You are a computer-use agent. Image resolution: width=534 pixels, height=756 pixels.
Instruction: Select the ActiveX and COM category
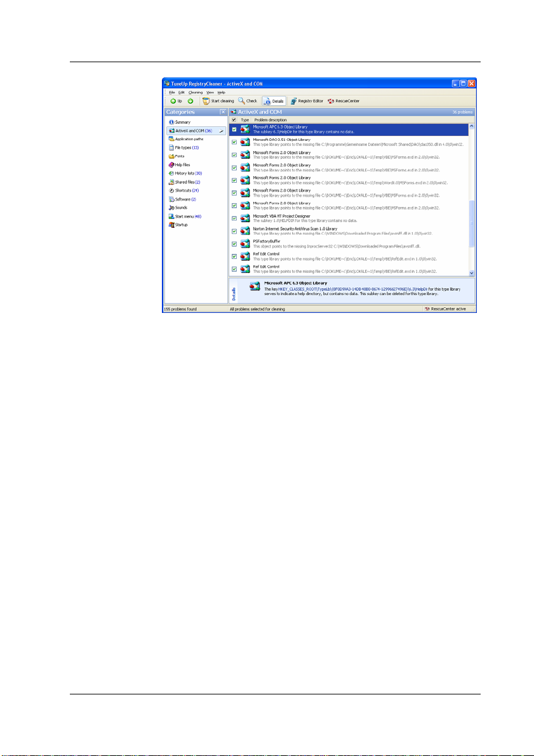[196, 131]
